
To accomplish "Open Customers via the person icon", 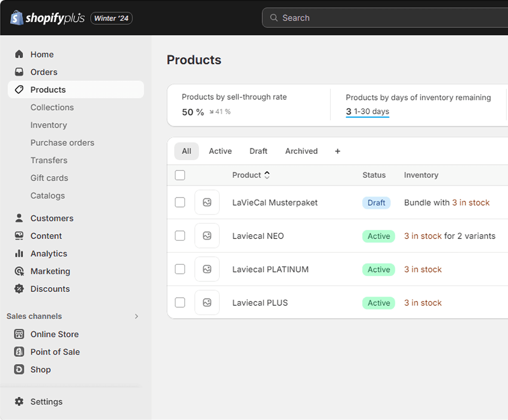I will pos(19,218).
